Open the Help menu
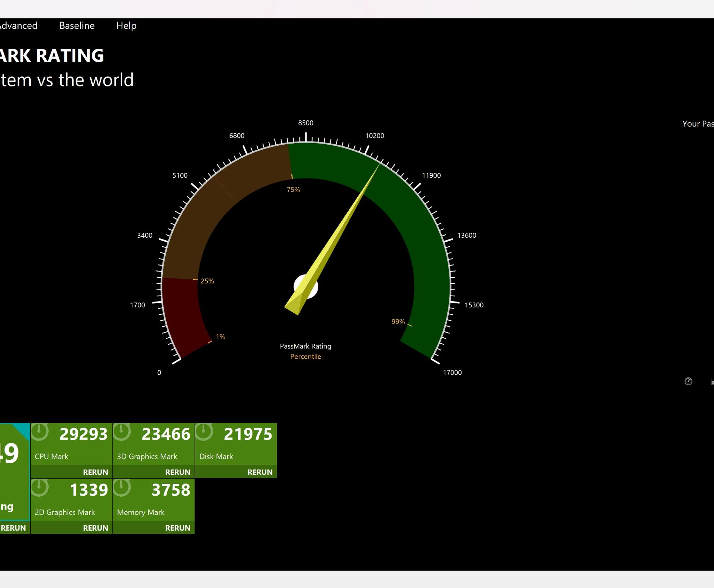 click(126, 25)
